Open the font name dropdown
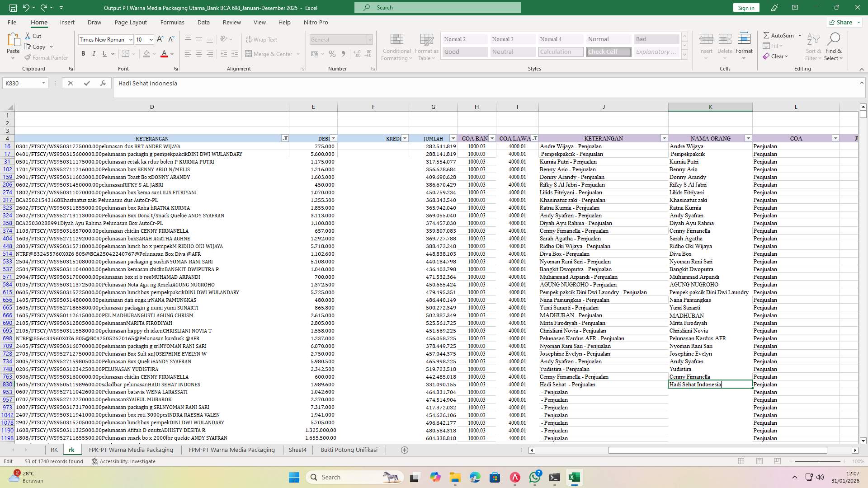Screen dimensions: 868x488 click(131, 40)
